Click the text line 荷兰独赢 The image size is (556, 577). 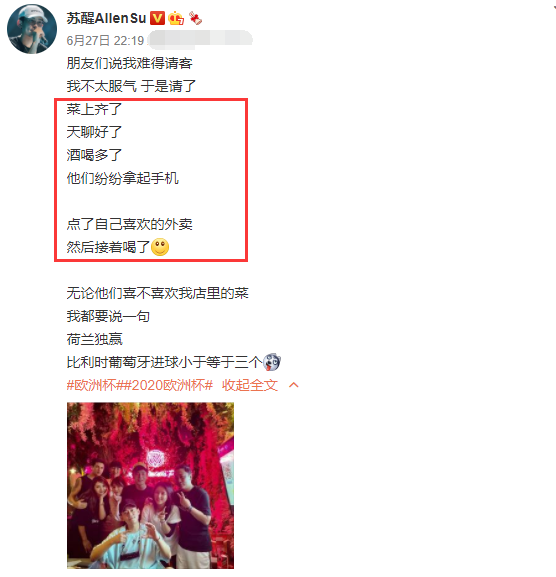pos(95,339)
